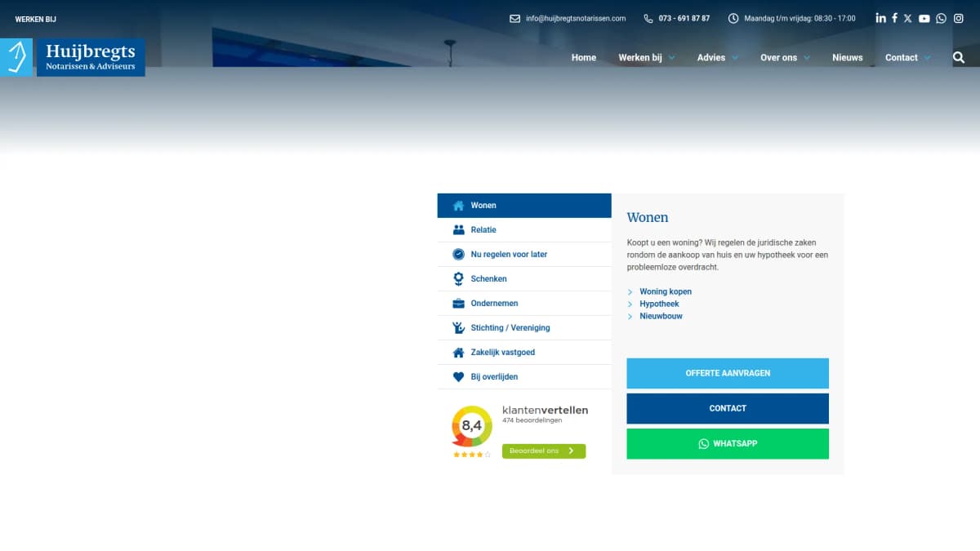Expand the Advies dropdown menu

pyautogui.click(x=734, y=58)
